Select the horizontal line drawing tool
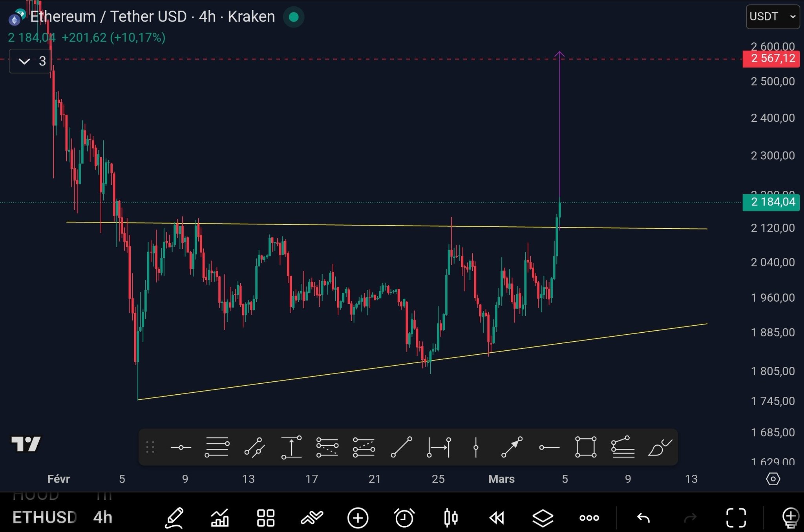804x532 pixels. point(181,447)
